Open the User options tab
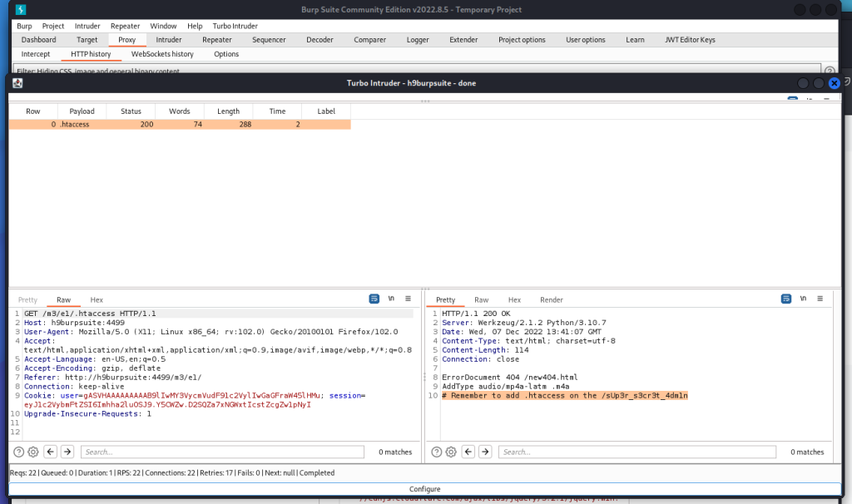Image resolution: width=852 pixels, height=504 pixels. [x=586, y=40]
